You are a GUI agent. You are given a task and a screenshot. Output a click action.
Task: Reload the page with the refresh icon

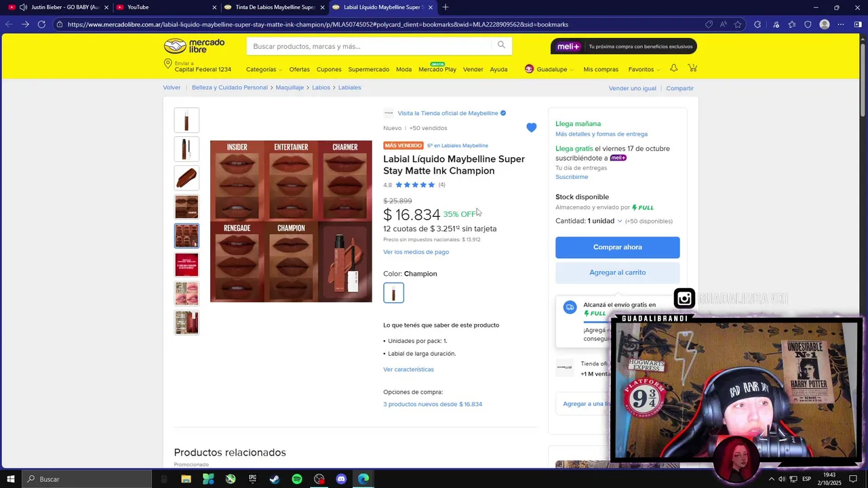pos(41,24)
